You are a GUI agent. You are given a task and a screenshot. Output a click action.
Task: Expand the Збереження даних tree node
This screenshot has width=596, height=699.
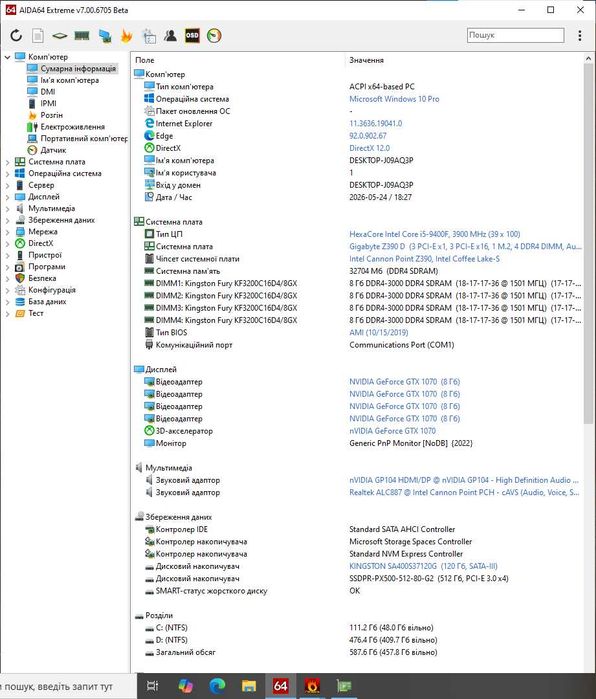coord(8,220)
